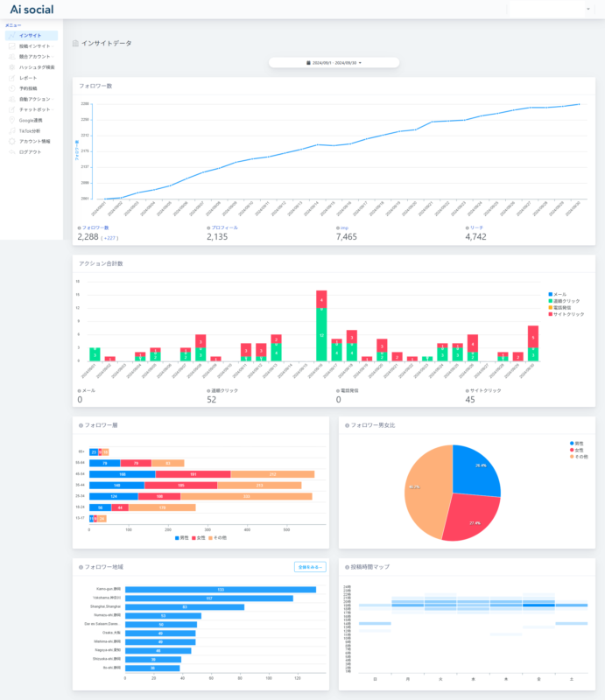Click the インサイト chart icon in sidebar
Image resolution: width=605 pixels, height=700 pixels.
click(11, 36)
